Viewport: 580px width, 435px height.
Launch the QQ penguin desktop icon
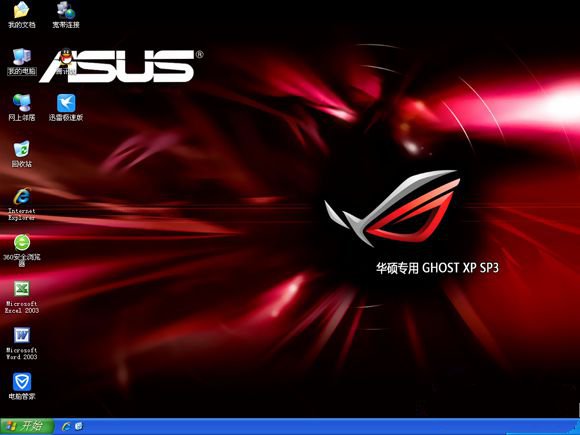click(x=66, y=61)
